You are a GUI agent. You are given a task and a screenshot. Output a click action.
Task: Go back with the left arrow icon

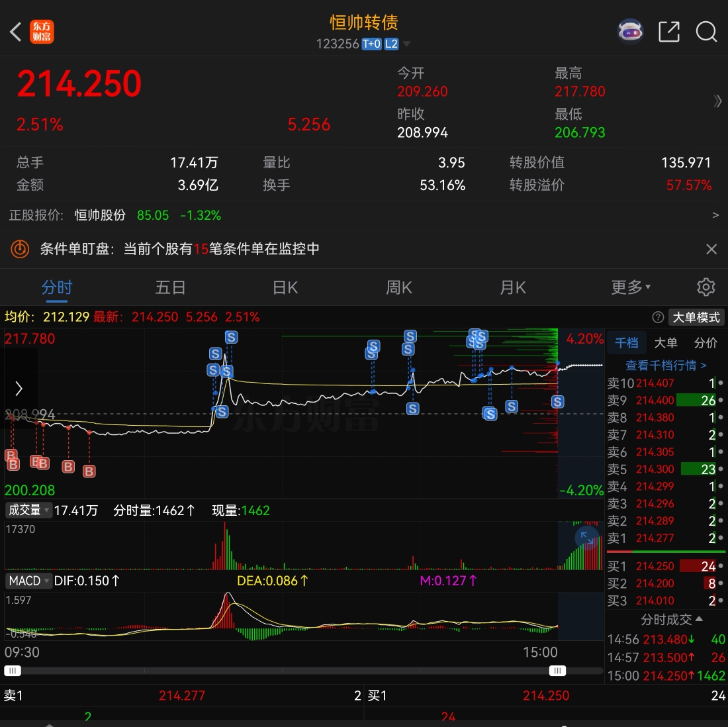[x=15, y=32]
